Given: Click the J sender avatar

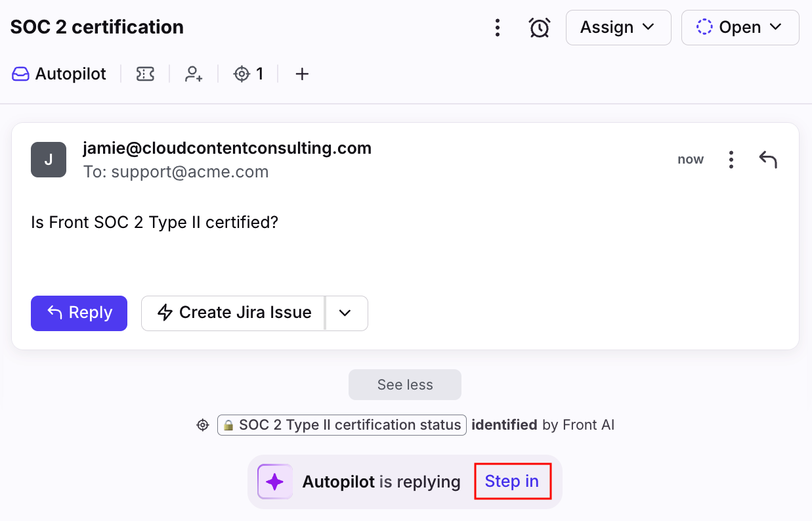Looking at the screenshot, I should click(49, 160).
